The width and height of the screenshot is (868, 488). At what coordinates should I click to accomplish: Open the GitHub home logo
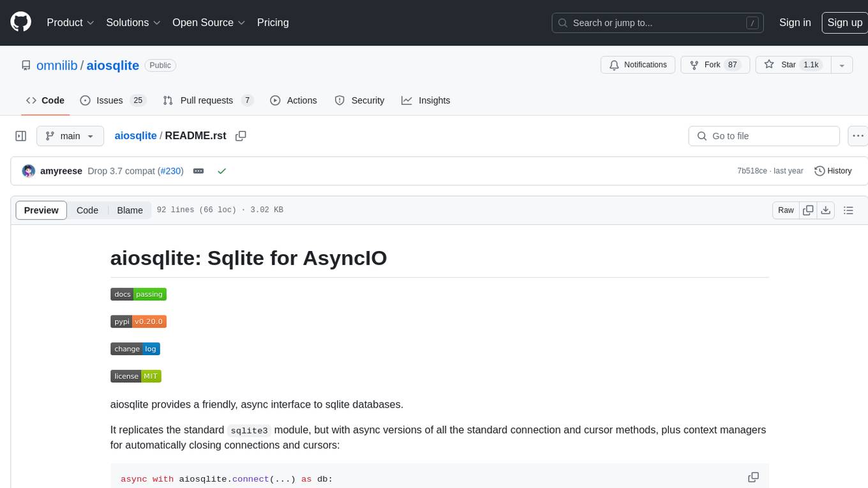coord(20,22)
